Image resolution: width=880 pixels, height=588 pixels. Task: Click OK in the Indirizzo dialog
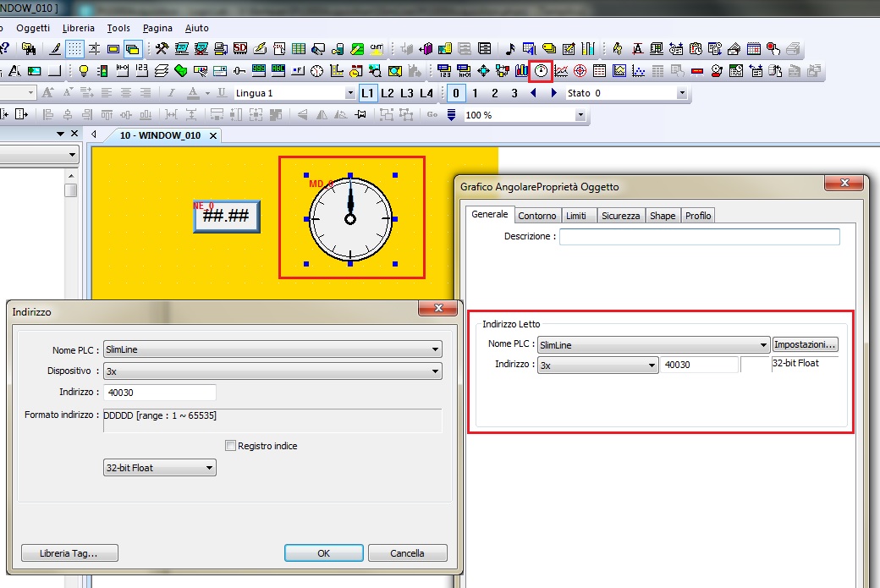coord(324,553)
